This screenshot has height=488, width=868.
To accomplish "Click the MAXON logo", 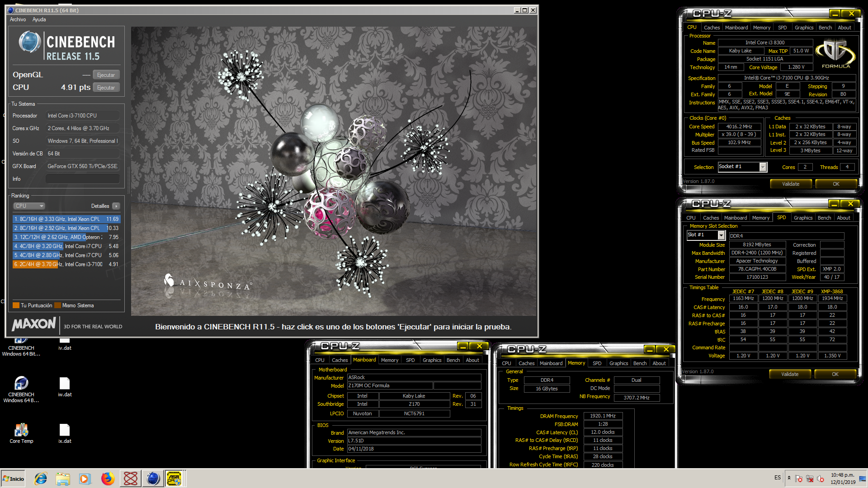I will pos(34,324).
